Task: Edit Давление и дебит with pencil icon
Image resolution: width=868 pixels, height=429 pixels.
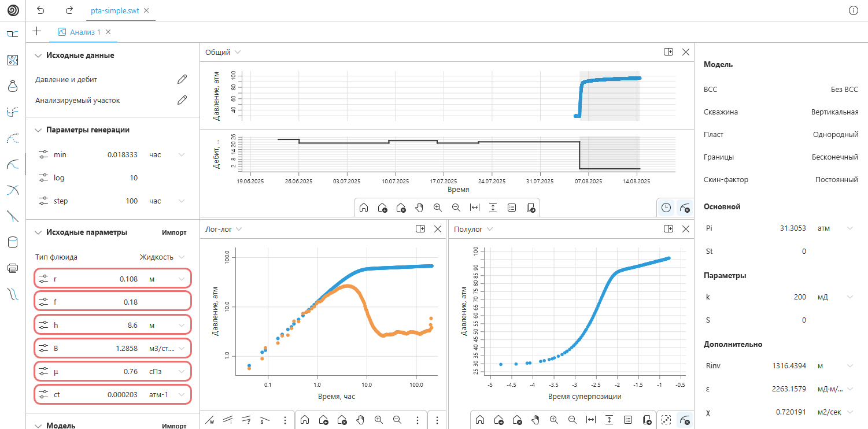Action: pos(182,79)
